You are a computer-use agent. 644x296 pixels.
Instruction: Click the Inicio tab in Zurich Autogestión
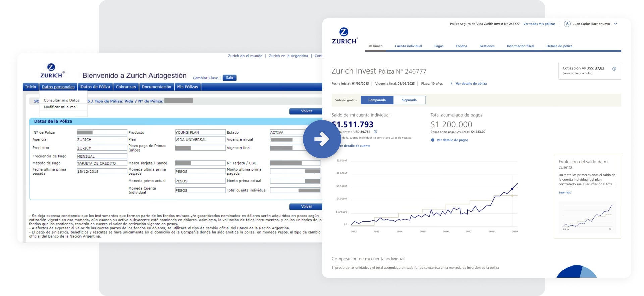[x=31, y=87]
